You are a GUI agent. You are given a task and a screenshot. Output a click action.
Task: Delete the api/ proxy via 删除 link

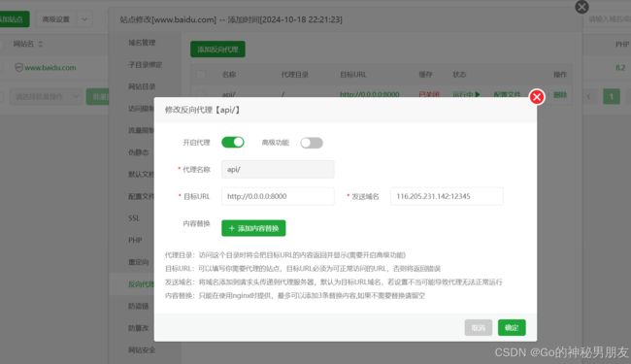pos(560,95)
